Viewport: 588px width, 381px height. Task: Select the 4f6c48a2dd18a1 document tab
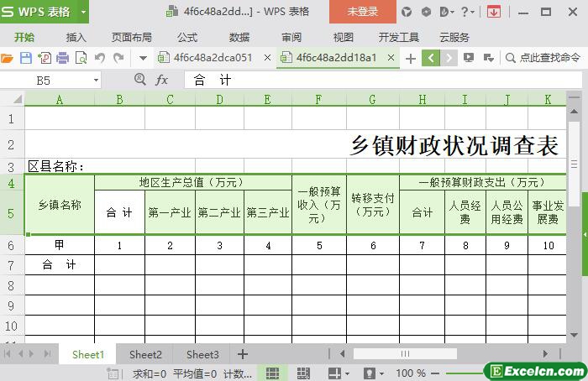click(x=336, y=58)
